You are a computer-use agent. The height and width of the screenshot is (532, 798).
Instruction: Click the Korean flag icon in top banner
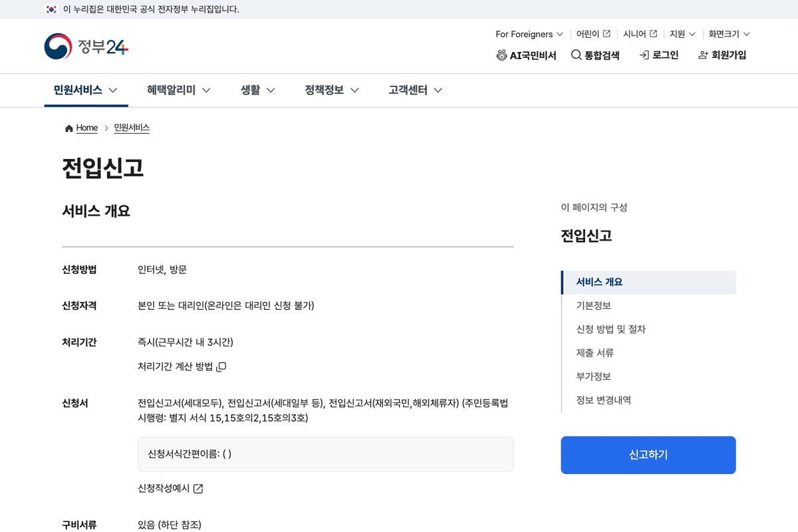pyautogui.click(x=51, y=9)
